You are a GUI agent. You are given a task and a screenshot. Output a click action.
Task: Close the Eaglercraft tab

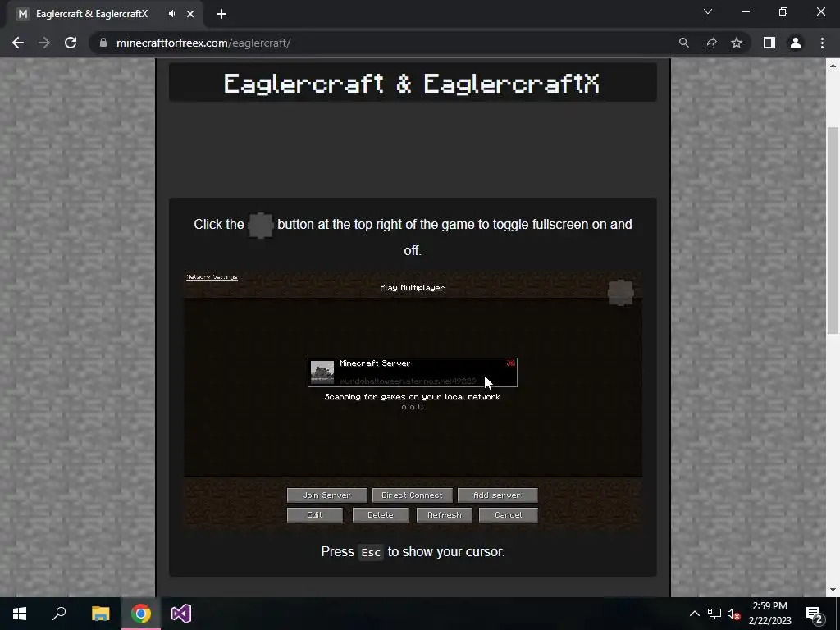tap(190, 14)
